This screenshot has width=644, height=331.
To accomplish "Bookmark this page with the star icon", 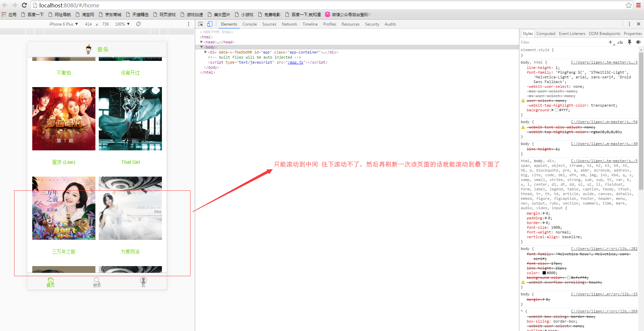I will 629,5.
